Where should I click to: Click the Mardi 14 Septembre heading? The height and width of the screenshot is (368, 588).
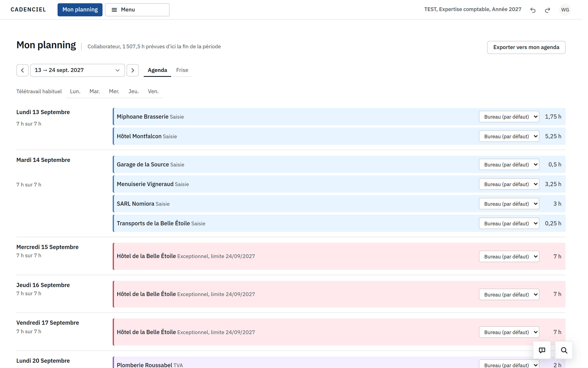(43, 160)
